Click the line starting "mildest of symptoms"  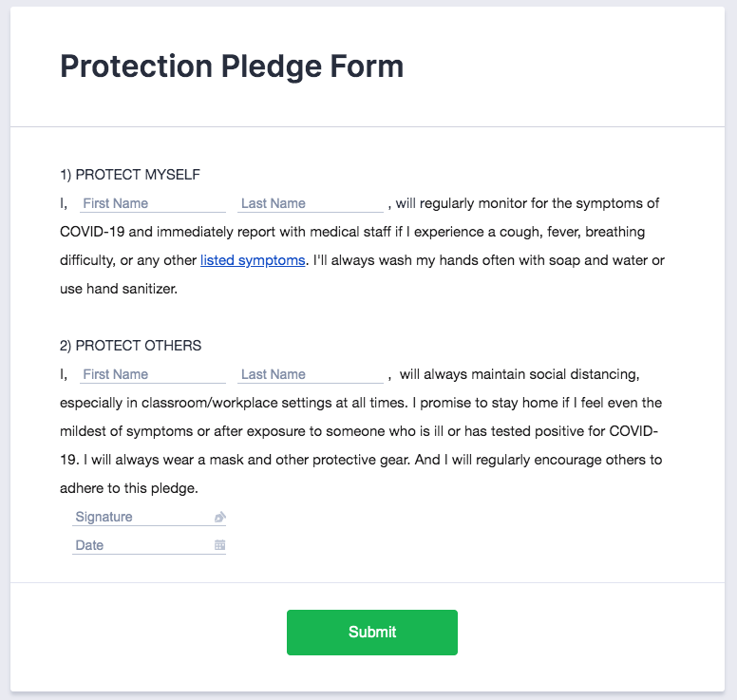click(x=359, y=431)
